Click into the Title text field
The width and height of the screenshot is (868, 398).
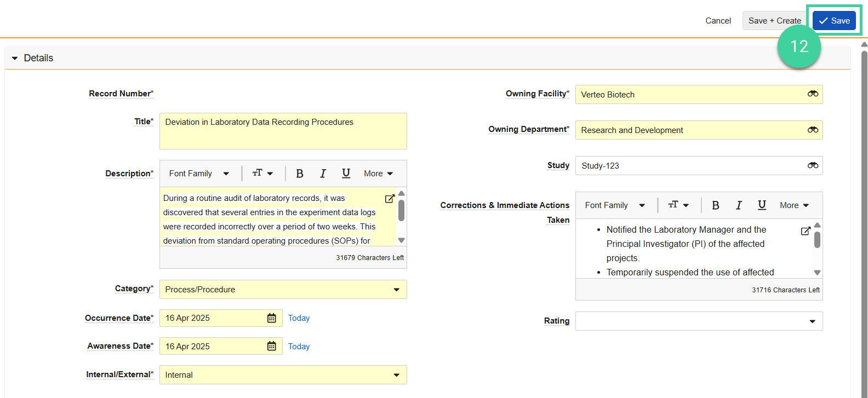tap(283, 131)
